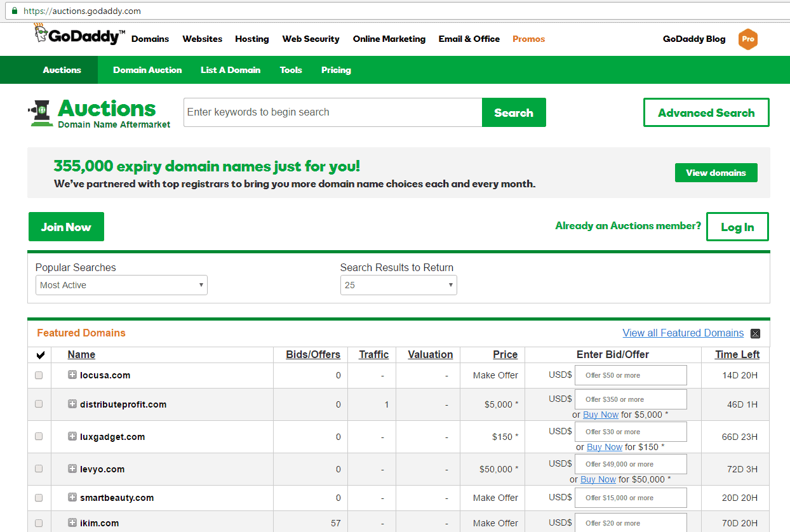Expand details for distributeprofit.com plus icon
The image size is (790, 532).
pos(72,404)
